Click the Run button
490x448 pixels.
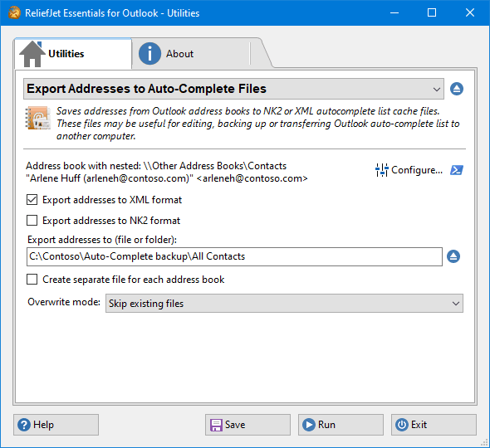pyautogui.click(x=341, y=425)
